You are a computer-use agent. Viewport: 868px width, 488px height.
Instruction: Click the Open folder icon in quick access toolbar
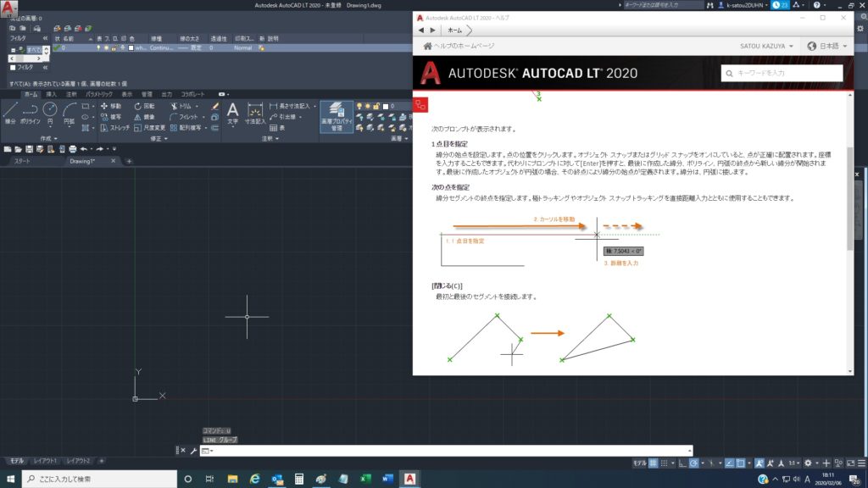(x=18, y=149)
